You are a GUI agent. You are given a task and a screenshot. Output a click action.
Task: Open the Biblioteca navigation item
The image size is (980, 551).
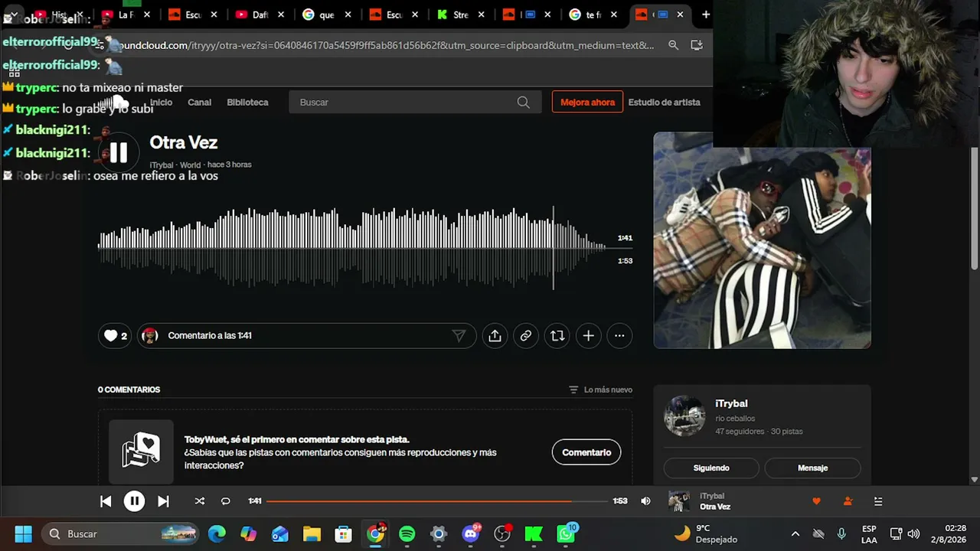click(247, 102)
